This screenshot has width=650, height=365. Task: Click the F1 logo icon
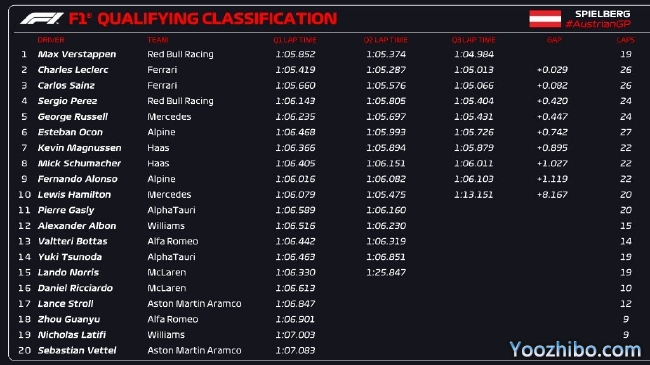pyautogui.click(x=42, y=19)
